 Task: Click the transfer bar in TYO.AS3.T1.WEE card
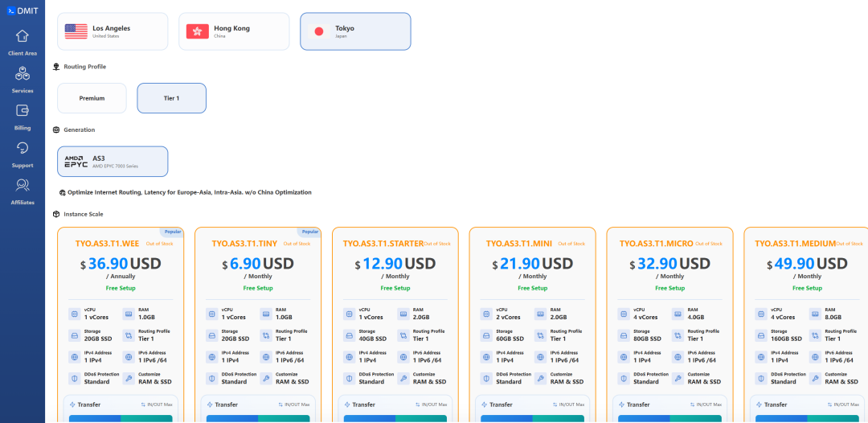click(x=121, y=418)
